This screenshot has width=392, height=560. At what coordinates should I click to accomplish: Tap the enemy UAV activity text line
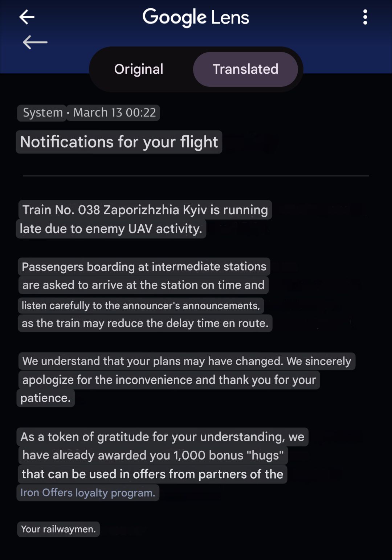coord(111,229)
